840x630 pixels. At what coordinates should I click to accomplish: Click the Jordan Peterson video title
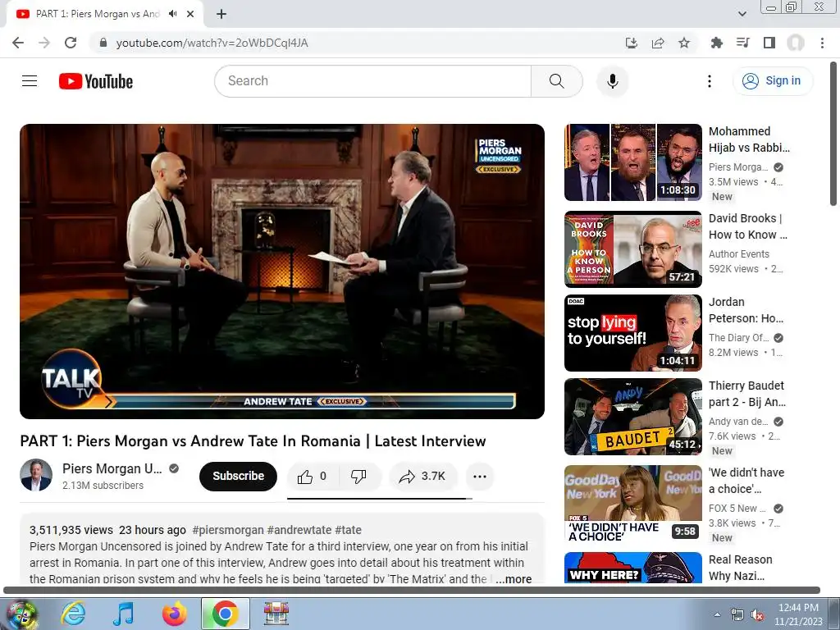tap(746, 309)
